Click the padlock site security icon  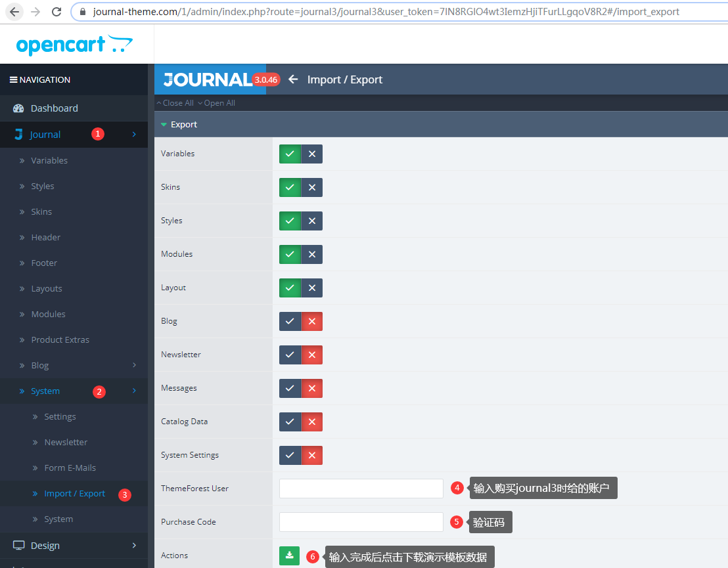[83, 12]
